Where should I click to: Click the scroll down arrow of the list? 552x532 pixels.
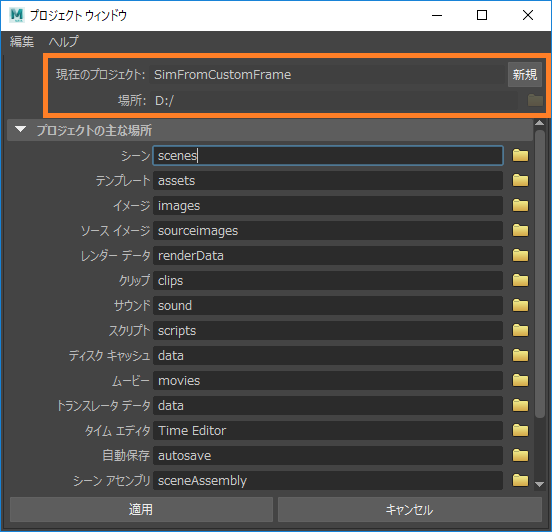pos(539,484)
